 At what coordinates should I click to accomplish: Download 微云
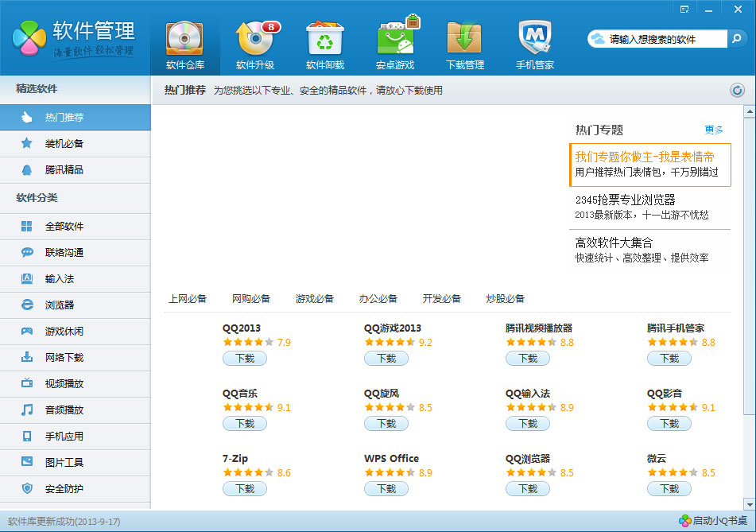669,488
